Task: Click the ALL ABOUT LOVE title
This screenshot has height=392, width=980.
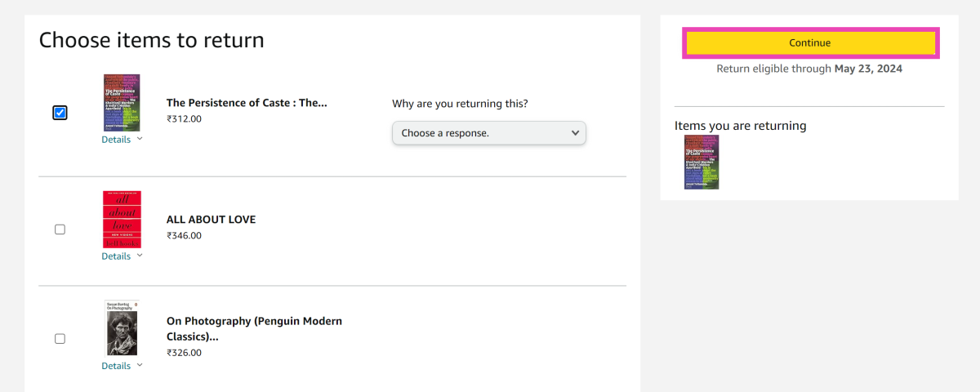Action: [x=211, y=220]
